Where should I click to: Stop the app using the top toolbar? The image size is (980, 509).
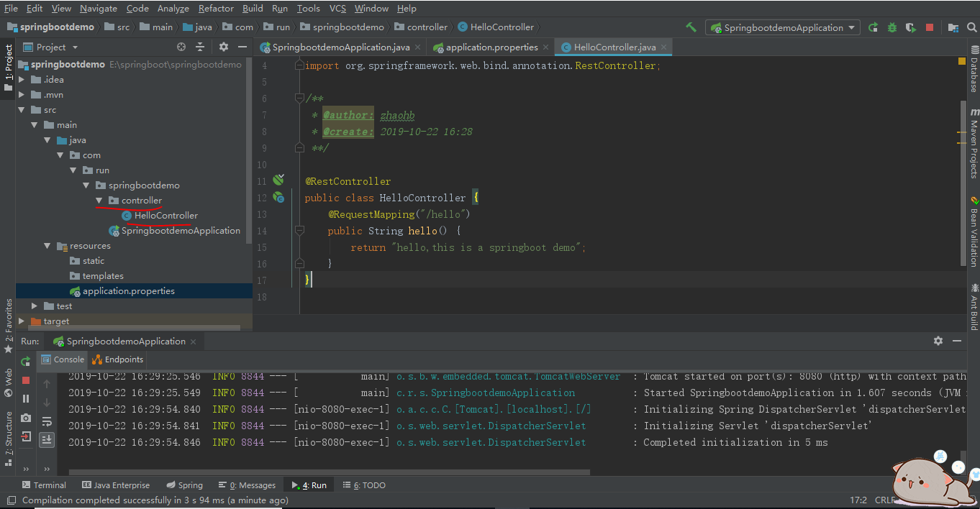pos(930,27)
